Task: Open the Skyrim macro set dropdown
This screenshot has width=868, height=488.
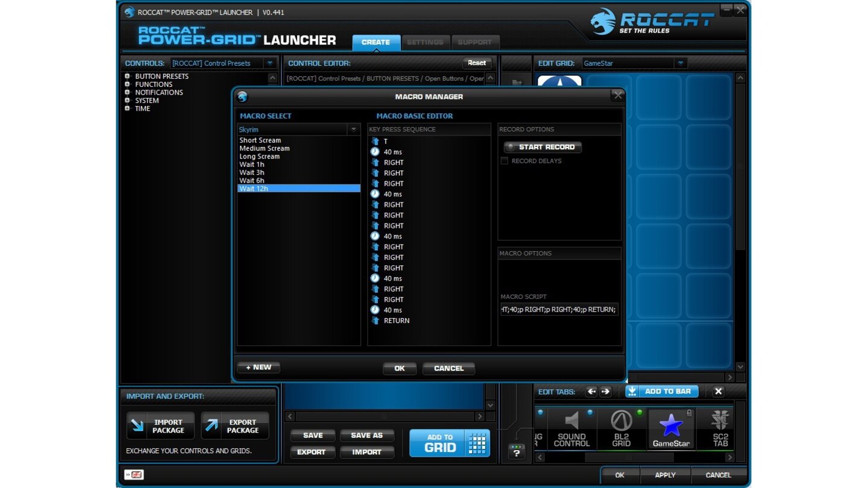Action: (353, 130)
